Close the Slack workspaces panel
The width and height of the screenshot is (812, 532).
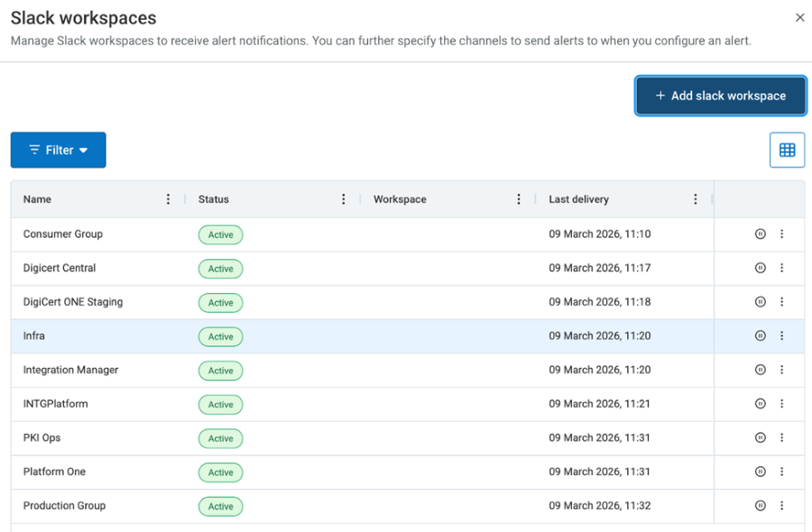799,17
